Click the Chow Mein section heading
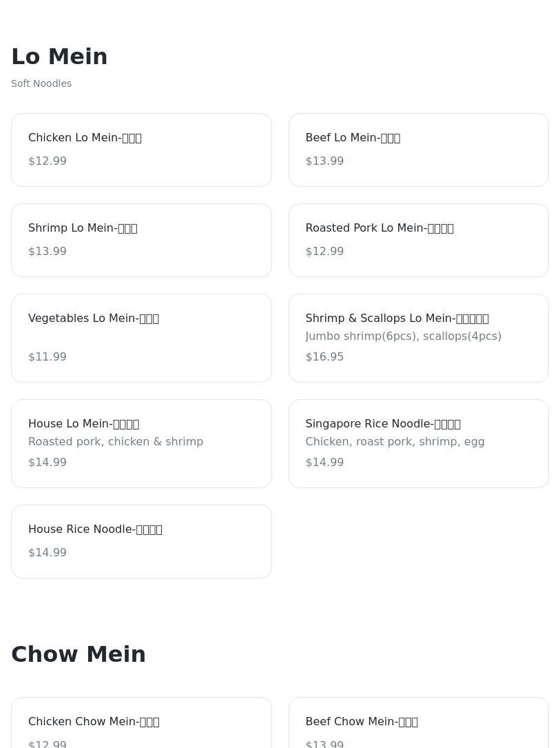The width and height of the screenshot is (560, 748). tap(79, 654)
